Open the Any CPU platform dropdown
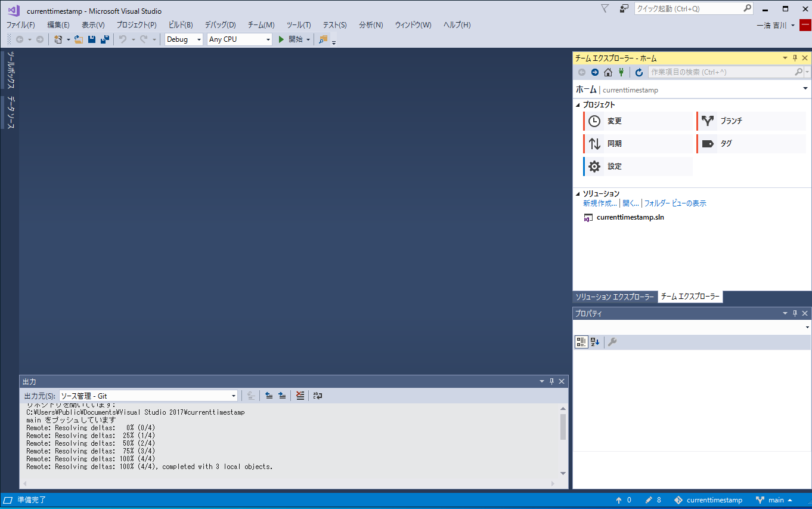This screenshot has width=812, height=509. (x=240, y=39)
